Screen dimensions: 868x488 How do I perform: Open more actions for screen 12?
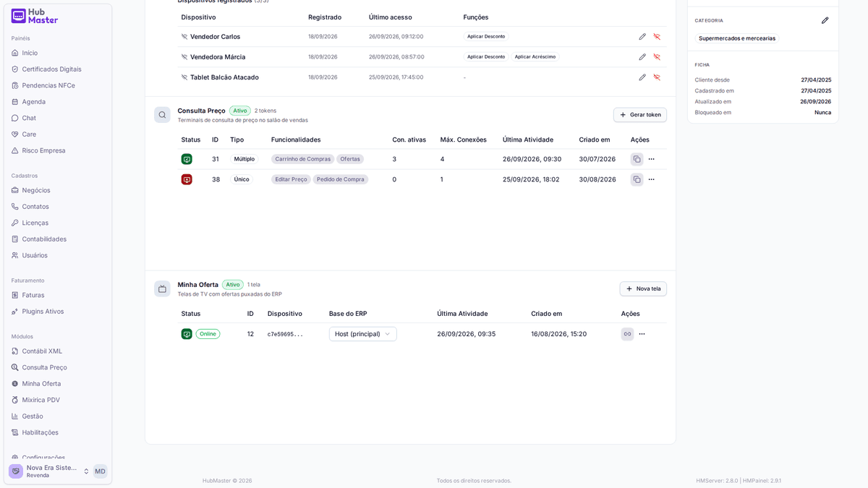642,334
